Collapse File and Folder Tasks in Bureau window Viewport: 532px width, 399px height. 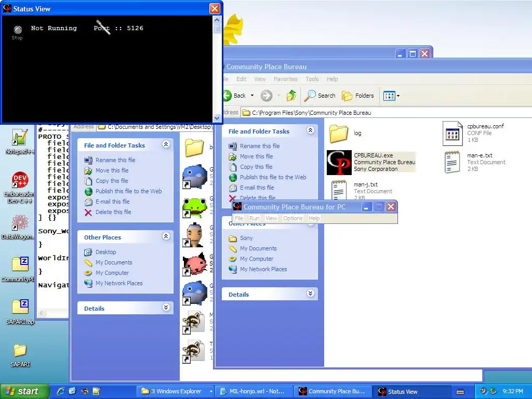(310, 130)
